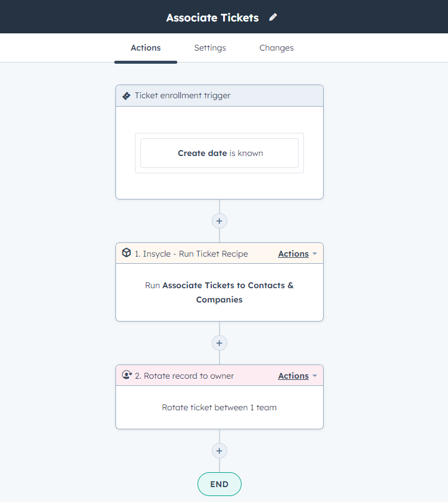Image resolution: width=448 pixels, height=502 pixels.
Task: Switch to the Changes tab
Action: [276, 48]
